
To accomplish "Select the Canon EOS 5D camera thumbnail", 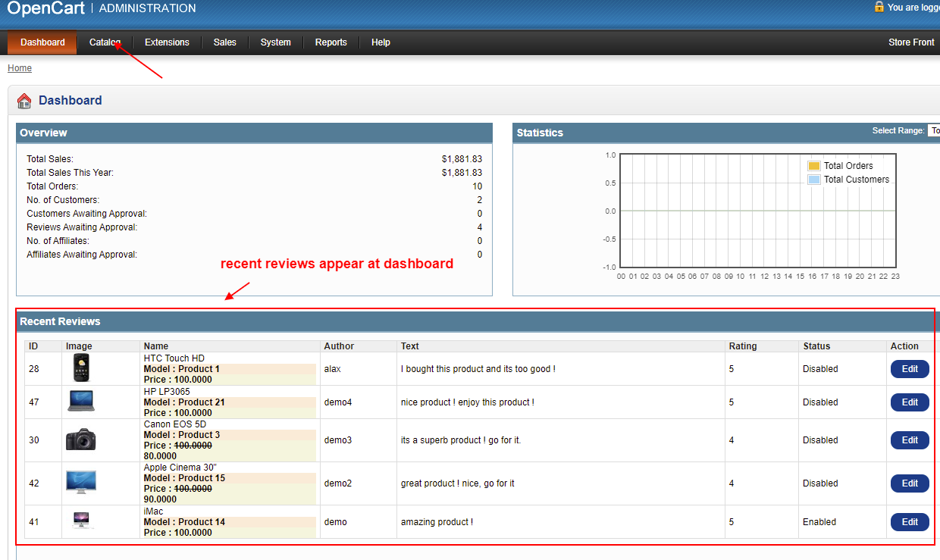I will coord(81,440).
